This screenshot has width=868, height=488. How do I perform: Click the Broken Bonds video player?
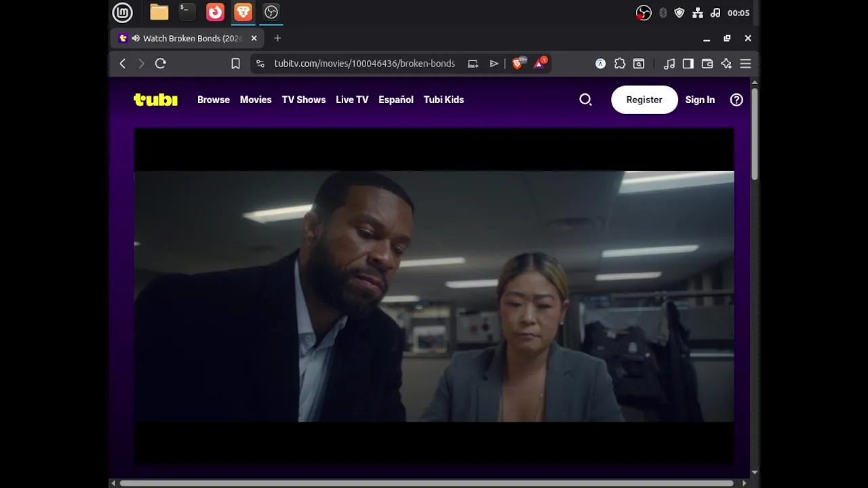434,296
